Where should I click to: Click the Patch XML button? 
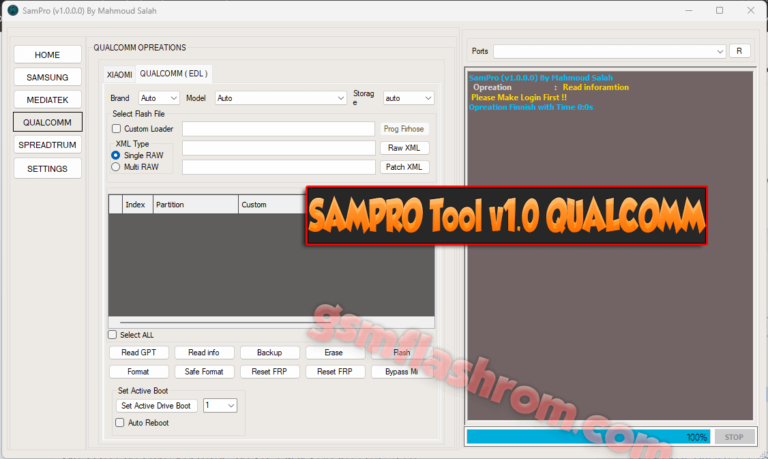pos(404,167)
